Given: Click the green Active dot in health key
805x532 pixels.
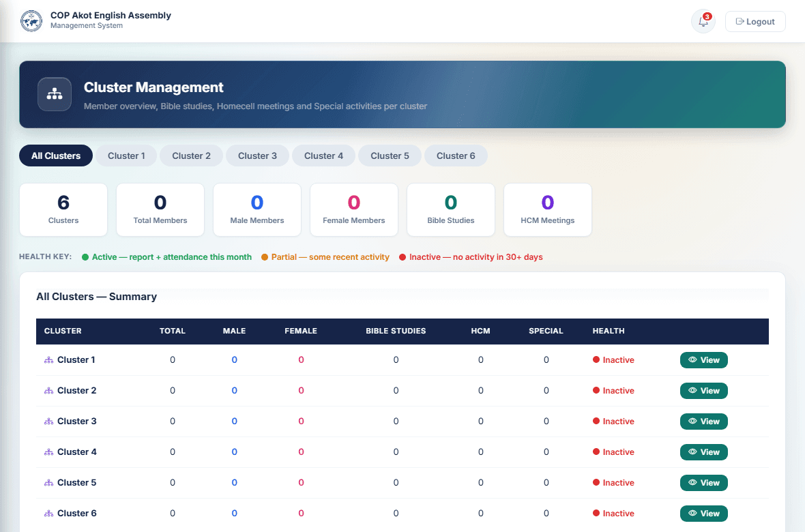Looking at the screenshot, I should click(85, 257).
